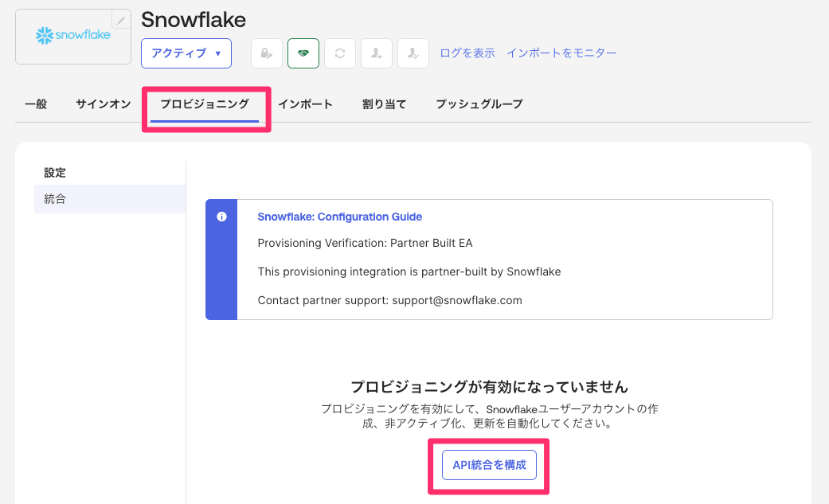Screen dimensions: 829x504
Task: Go to the インポート tab
Action: point(305,104)
